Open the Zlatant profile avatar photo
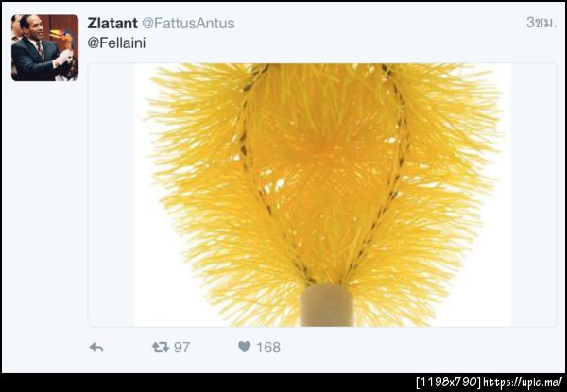567x392 pixels. 44,47
